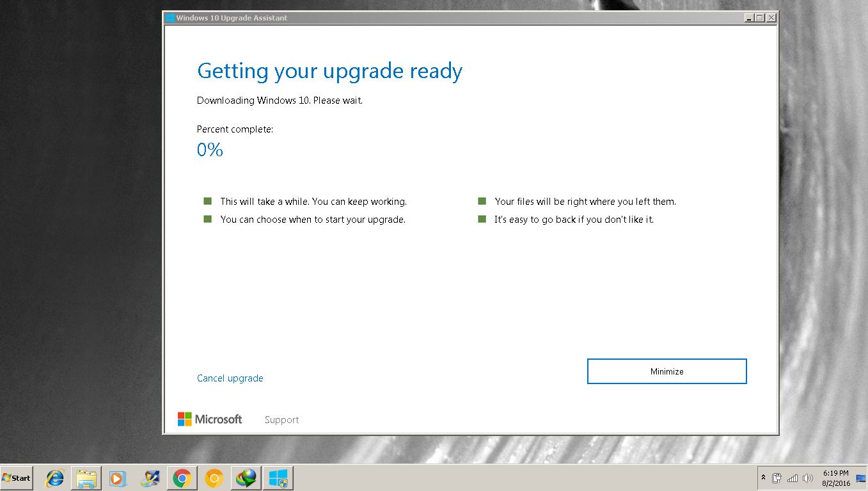Image resolution: width=868 pixels, height=491 pixels.
Task: Open the yellow Chrome Canary taskbar icon
Action: coord(214,478)
